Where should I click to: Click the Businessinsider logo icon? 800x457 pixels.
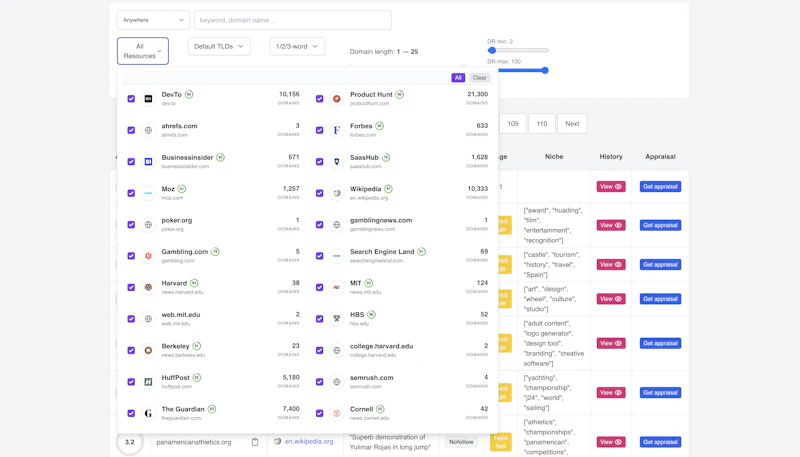click(x=148, y=162)
